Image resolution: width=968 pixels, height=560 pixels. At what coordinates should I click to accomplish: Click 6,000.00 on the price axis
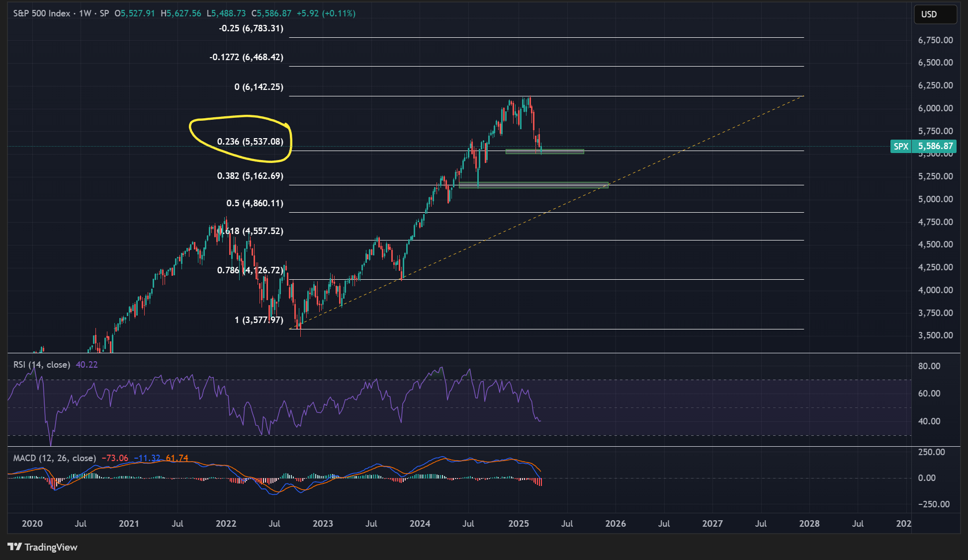coord(935,108)
